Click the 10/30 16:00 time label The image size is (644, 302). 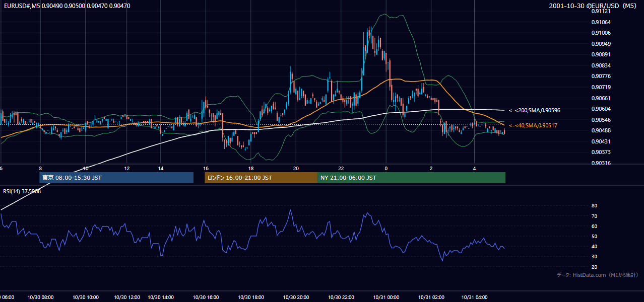[x=206, y=297]
